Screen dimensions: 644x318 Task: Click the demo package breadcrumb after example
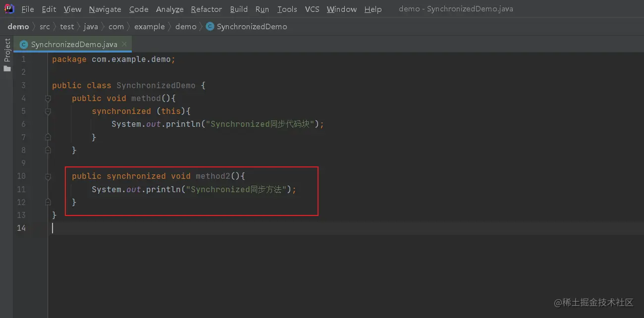[x=186, y=27]
